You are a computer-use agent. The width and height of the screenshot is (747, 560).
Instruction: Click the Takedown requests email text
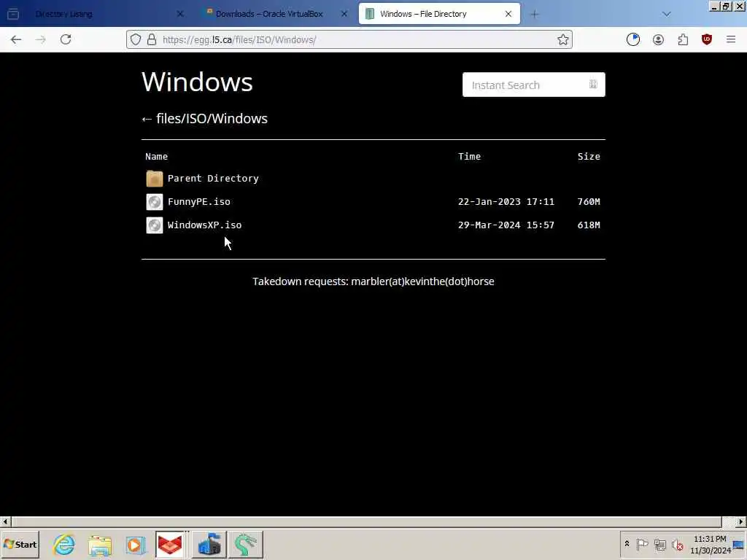pyautogui.click(x=373, y=281)
